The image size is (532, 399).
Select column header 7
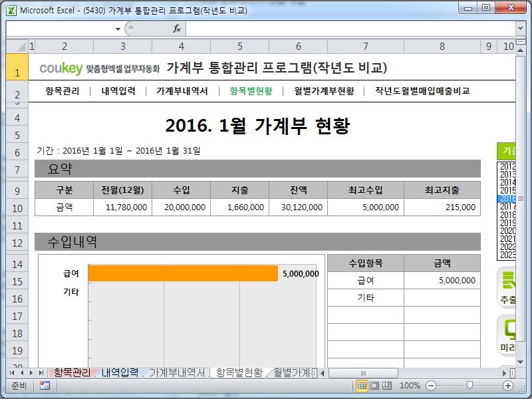point(365,47)
